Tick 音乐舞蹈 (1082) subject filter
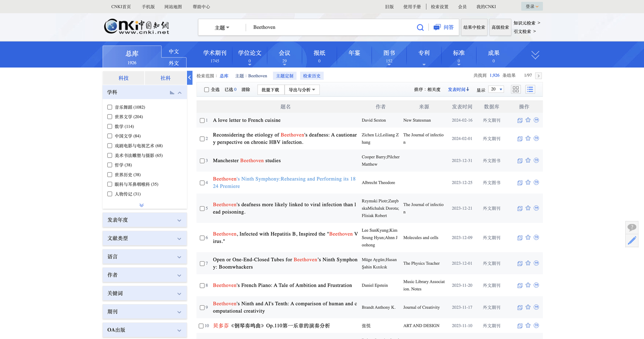 pos(110,107)
